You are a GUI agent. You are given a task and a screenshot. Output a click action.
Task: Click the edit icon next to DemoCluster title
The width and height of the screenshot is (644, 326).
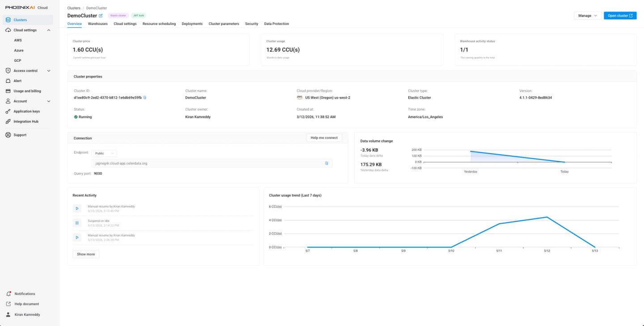101,16
